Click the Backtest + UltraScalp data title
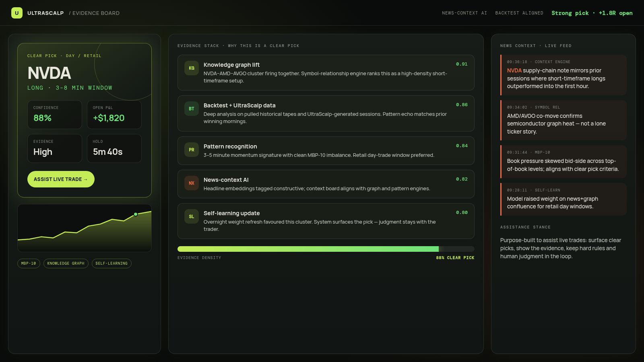644x362 pixels. pyautogui.click(x=239, y=105)
